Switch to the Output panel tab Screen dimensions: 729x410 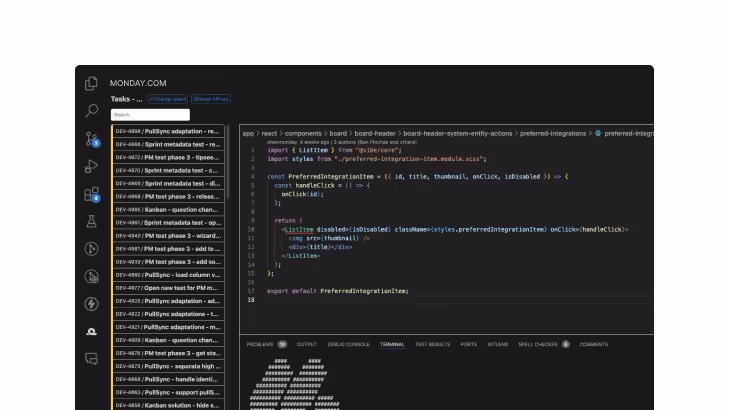(x=306, y=344)
